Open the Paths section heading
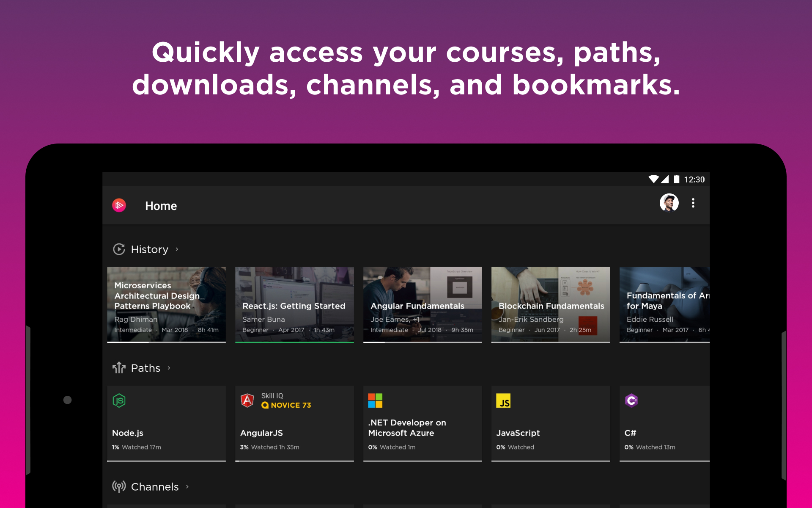The height and width of the screenshot is (508, 812). tap(145, 368)
